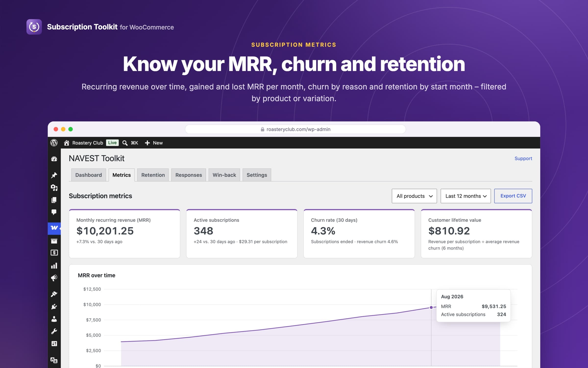The image size is (588, 368).
Task: Click the Monthly recurring revenue card
Action: [x=124, y=234]
